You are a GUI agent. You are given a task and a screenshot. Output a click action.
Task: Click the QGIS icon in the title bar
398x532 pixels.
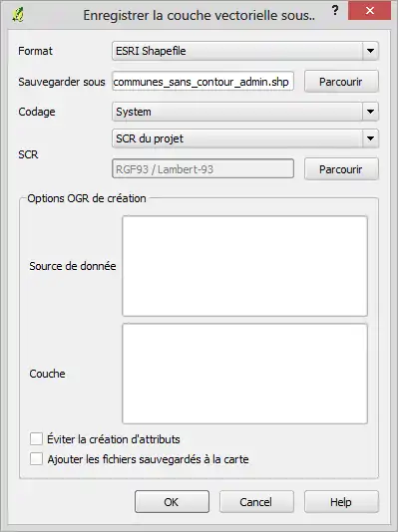click(18, 15)
